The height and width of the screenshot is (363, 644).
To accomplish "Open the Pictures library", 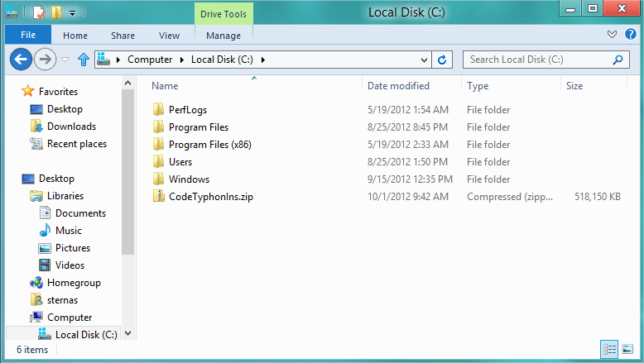I will (x=73, y=248).
